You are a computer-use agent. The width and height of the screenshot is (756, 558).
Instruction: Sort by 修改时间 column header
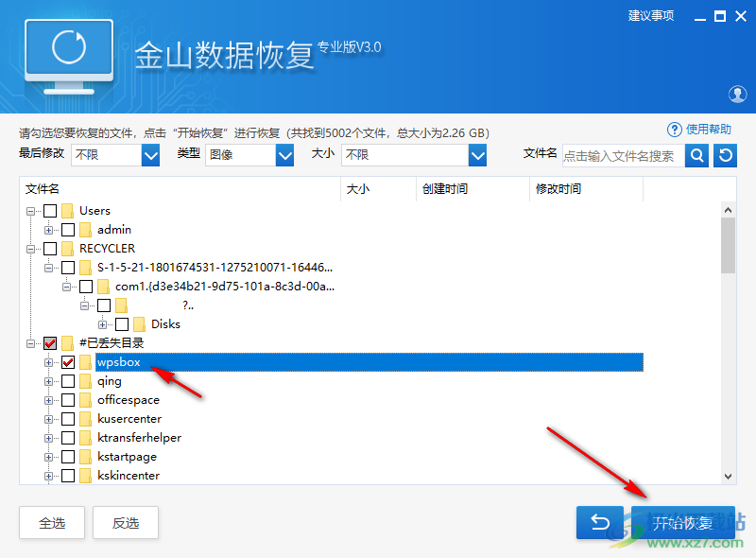click(587, 189)
